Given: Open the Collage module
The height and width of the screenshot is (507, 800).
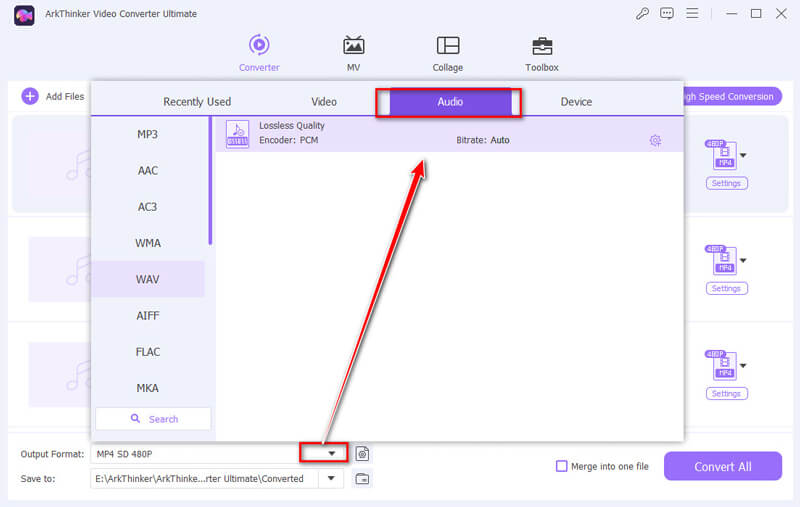Looking at the screenshot, I should click(448, 53).
